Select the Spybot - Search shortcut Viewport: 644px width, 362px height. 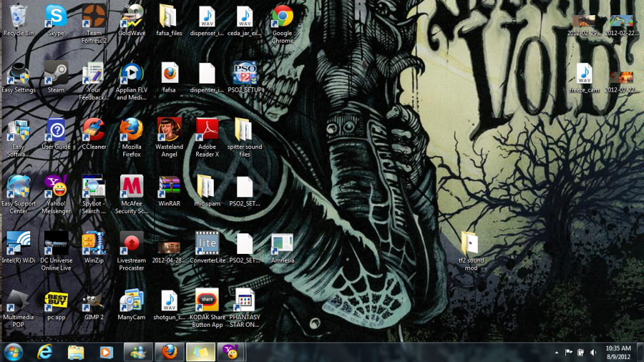[x=94, y=194]
